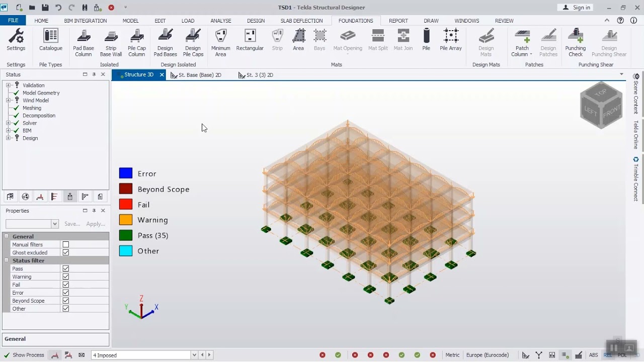Expand the Solver tree node

(8, 123)
